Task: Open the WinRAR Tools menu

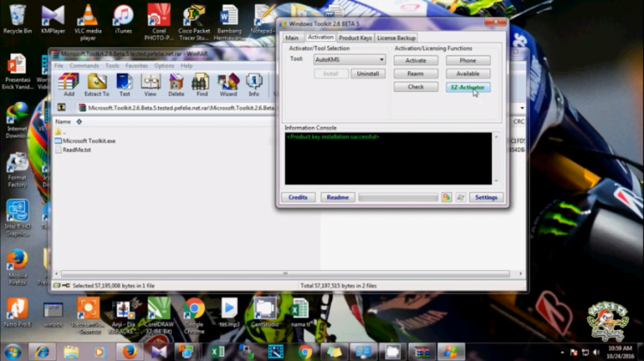Action: pyautogui.click(x=112, y=66)
